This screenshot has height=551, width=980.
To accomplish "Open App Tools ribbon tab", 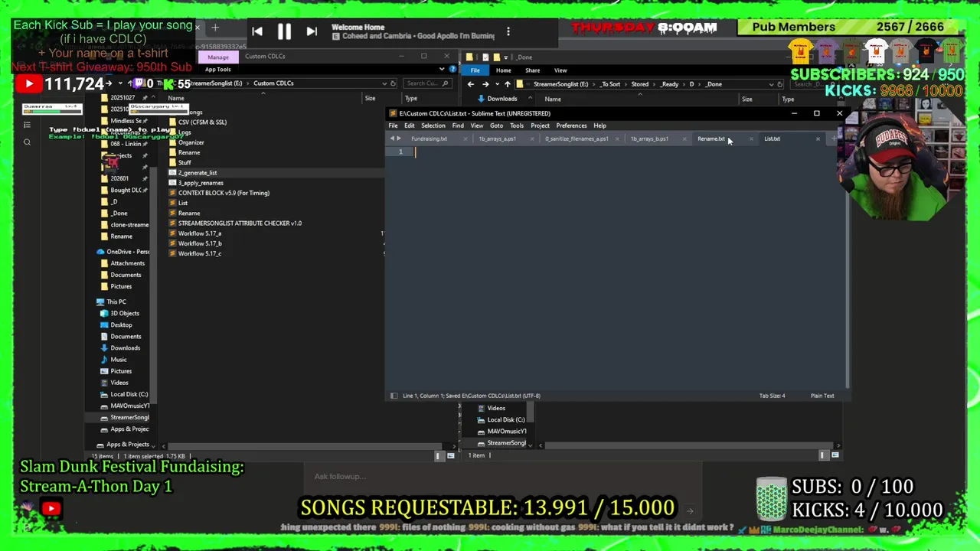I will point(217,70).
